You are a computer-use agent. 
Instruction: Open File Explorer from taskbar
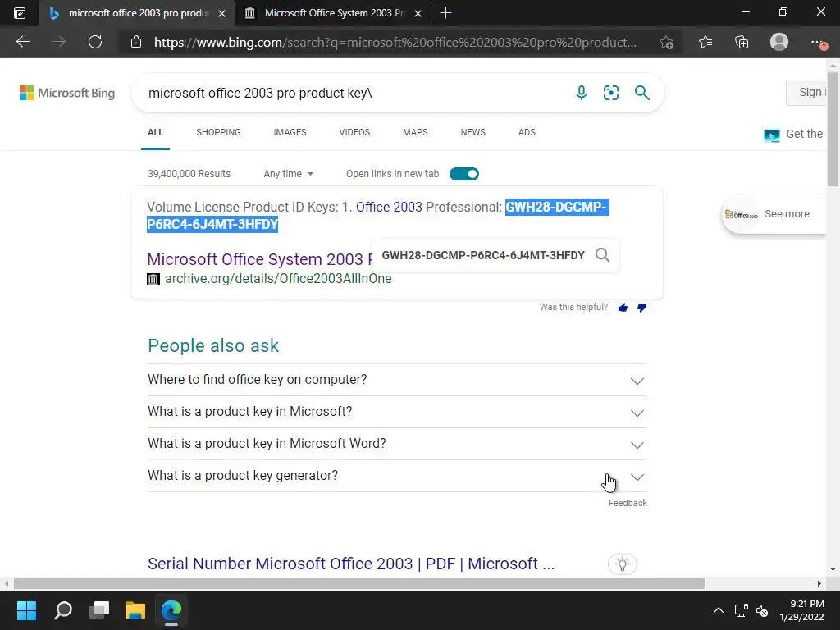(135, 610)
